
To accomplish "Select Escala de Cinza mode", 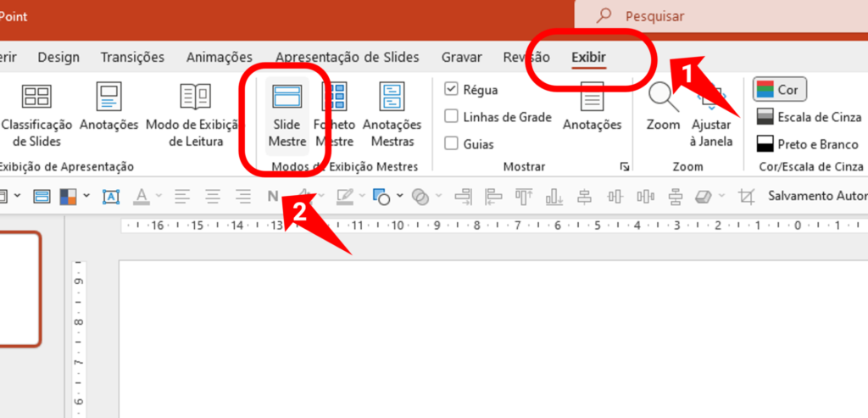I will (x=808, y=117).
